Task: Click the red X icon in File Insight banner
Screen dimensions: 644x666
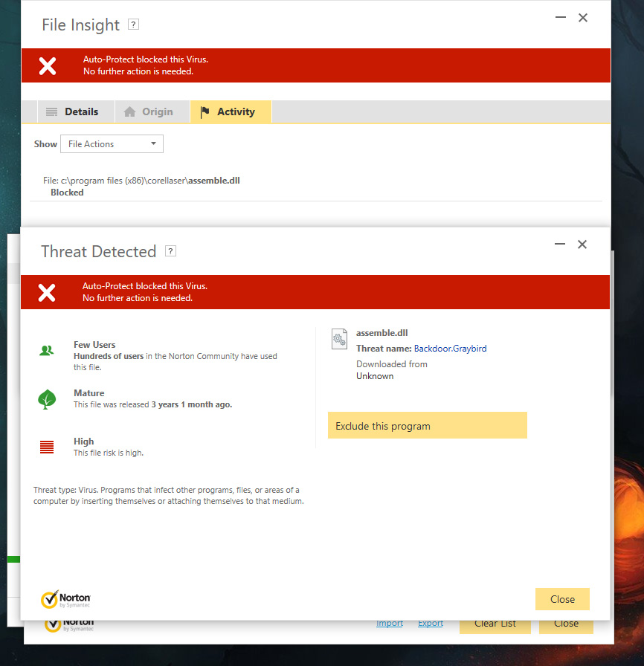Action: coord(48,65)
